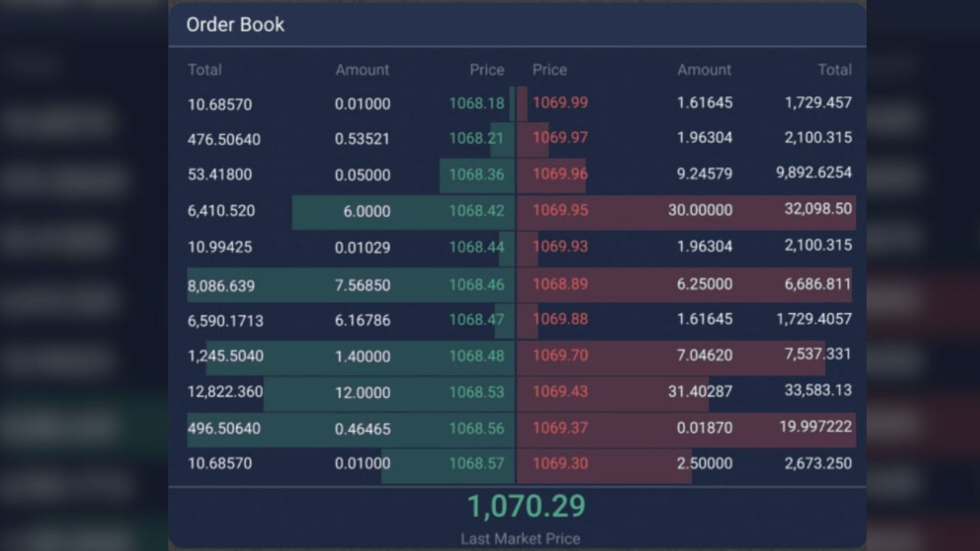Click the bid row priced 1068.42
Image resolution: width=980 pixels, height=551 pixels.
pos(476,211)
